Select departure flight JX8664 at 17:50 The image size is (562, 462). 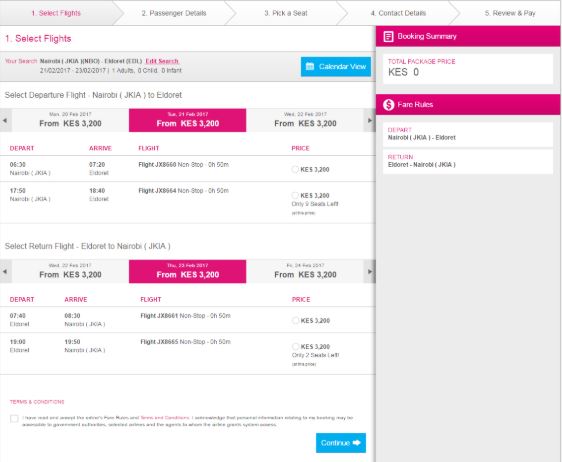pyautogui.click(x=295, y=195)
